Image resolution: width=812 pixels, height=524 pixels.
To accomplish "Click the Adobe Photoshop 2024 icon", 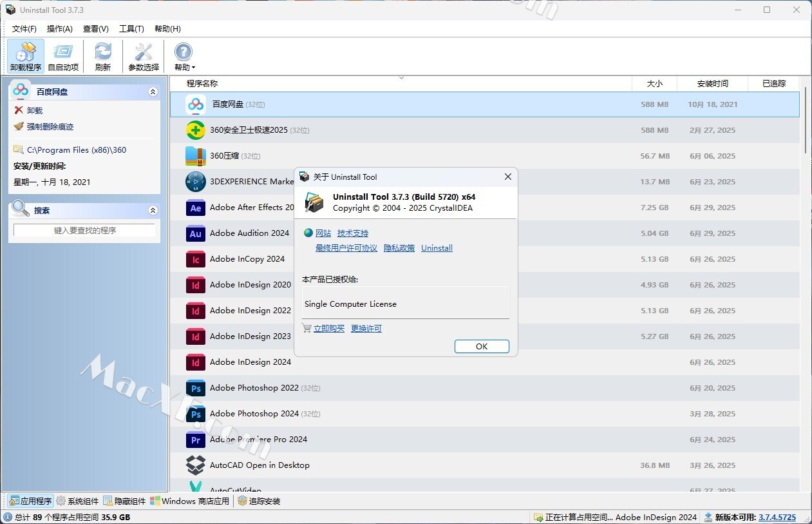I will [x=196, y=414].
